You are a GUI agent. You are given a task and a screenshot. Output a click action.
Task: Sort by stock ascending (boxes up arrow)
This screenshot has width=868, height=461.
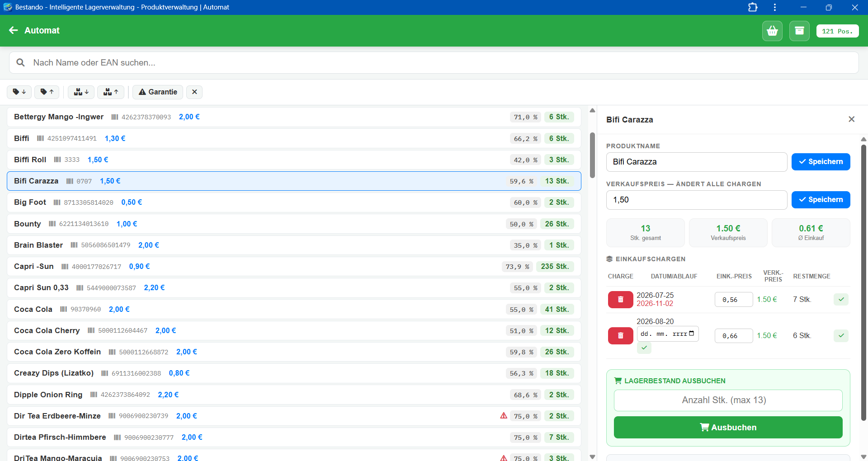(111, 92)
